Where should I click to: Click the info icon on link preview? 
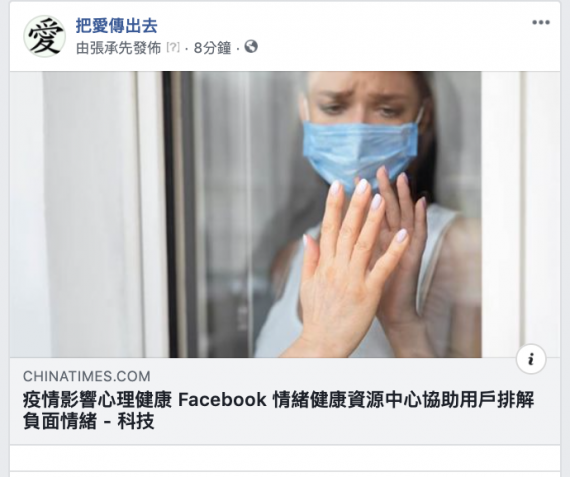[531, 359]
